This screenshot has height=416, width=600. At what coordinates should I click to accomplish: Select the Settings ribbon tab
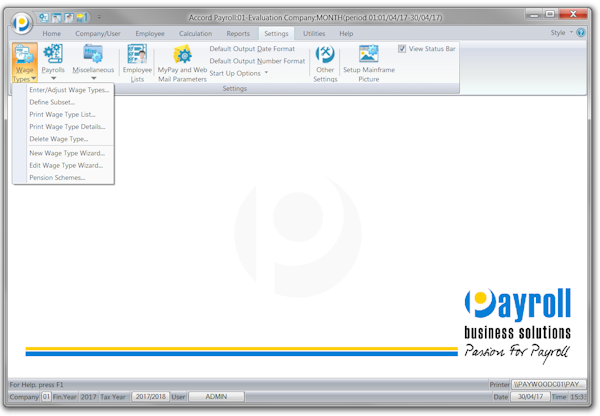(x=276, y=34)
